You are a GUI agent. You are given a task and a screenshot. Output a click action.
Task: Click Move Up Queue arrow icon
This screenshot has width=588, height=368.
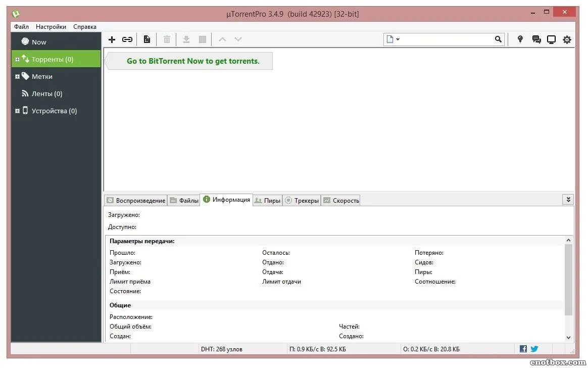tap(222, 39)
